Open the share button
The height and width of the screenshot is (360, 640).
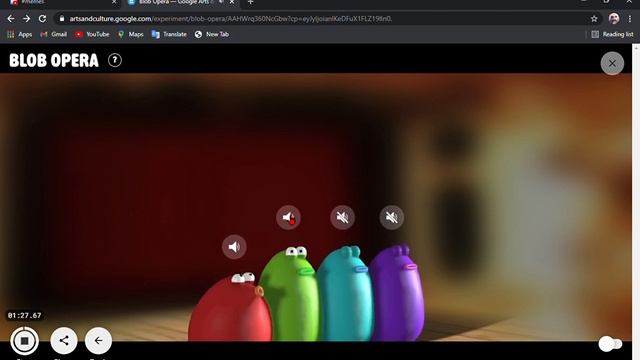tap(64, 340)
